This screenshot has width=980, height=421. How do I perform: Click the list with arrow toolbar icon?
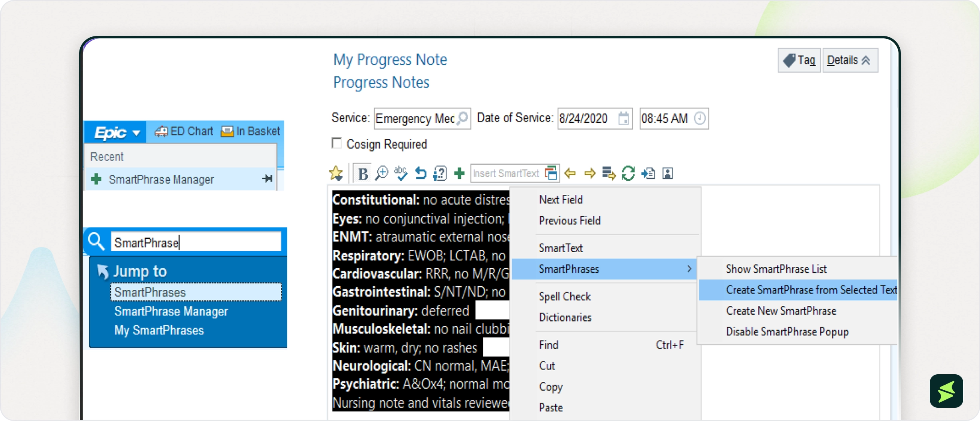pos(609,173)
